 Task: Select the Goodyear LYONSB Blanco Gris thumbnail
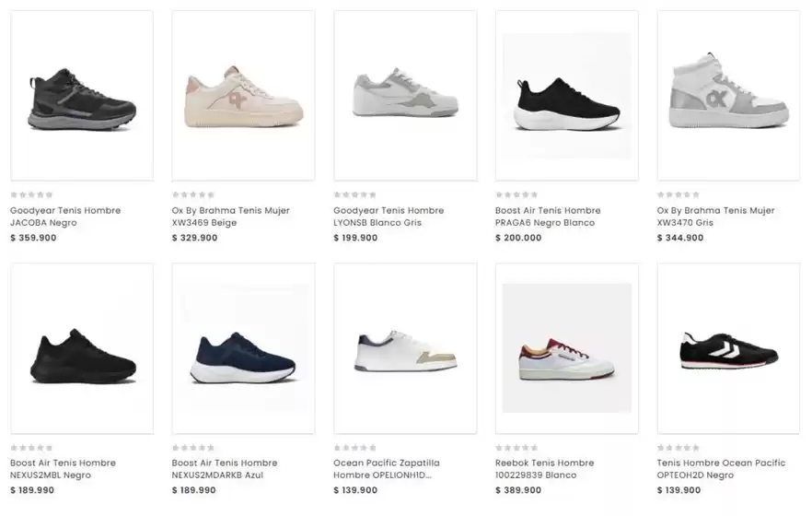[x=405, y=96]
